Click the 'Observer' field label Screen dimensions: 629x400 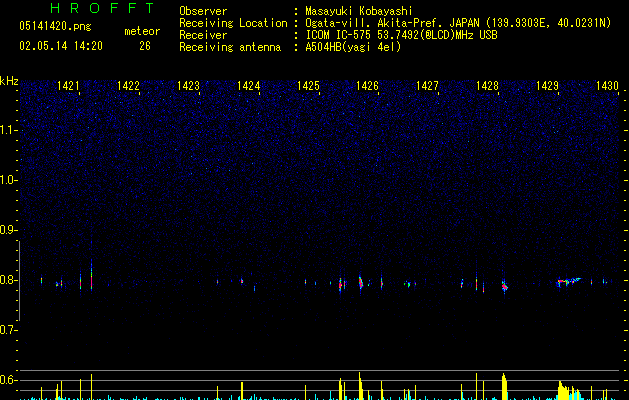click(x=203, y=11)
